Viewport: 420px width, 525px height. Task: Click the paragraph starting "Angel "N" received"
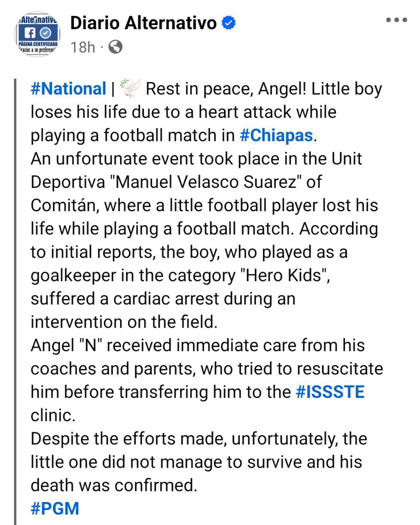197,368
